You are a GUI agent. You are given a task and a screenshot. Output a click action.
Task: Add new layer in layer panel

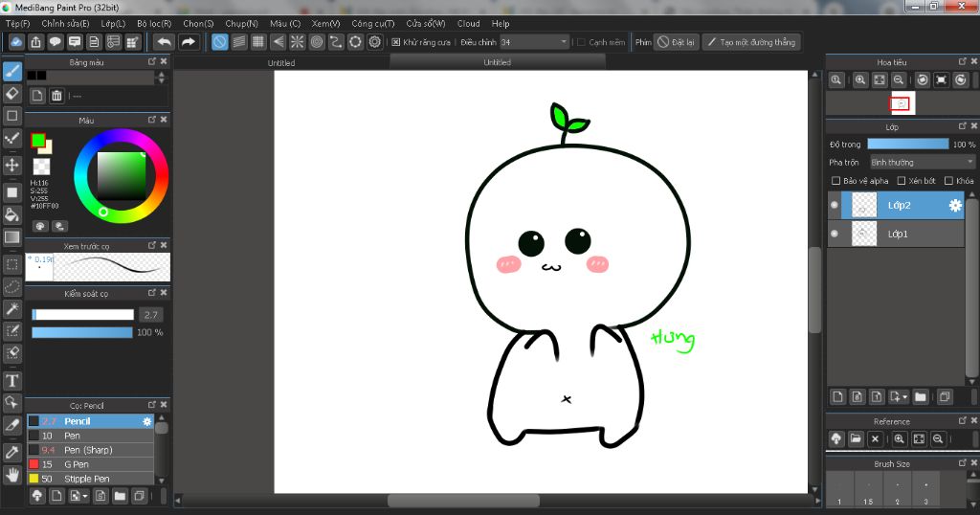pos(837,396)
